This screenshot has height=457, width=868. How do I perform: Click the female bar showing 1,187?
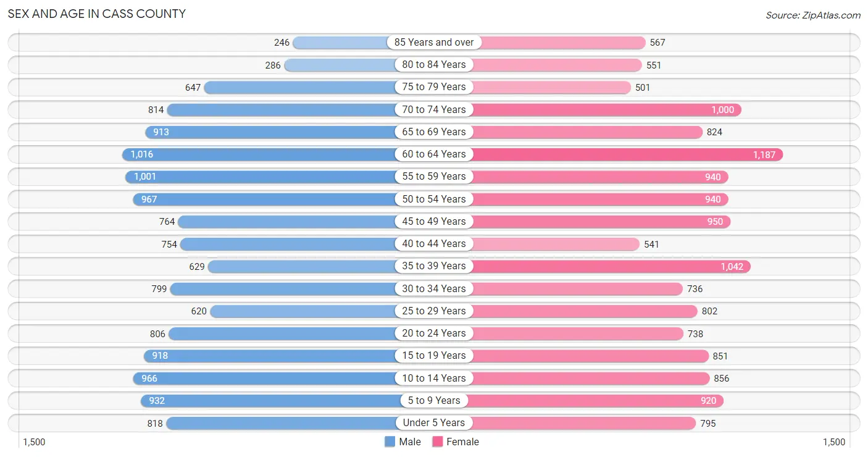pyautogui.click(x=609, y=154)
